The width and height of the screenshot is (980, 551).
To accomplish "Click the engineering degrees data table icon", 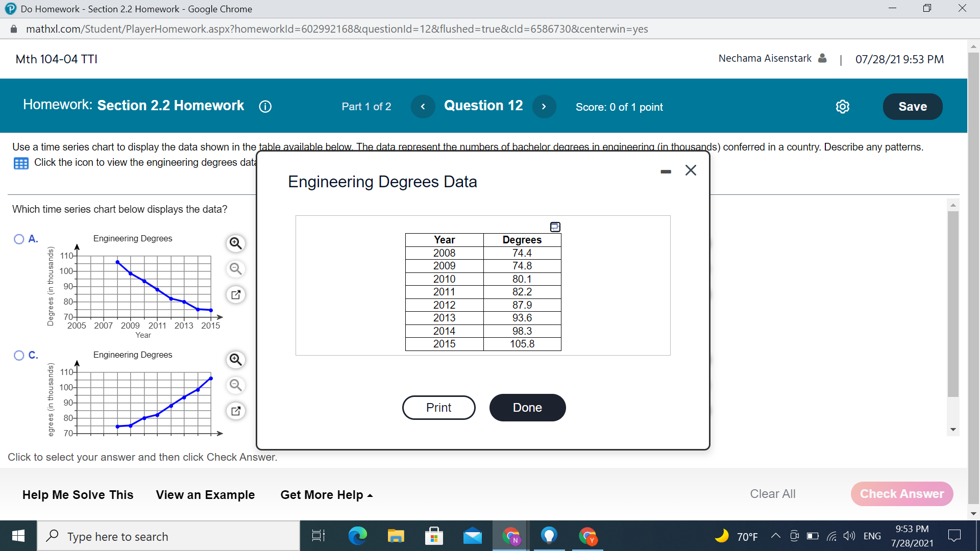I will click(x=20, y=163).
